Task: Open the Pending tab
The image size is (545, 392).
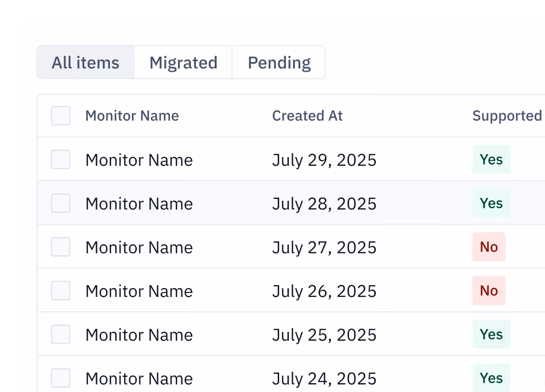Action: coord(279,62)
